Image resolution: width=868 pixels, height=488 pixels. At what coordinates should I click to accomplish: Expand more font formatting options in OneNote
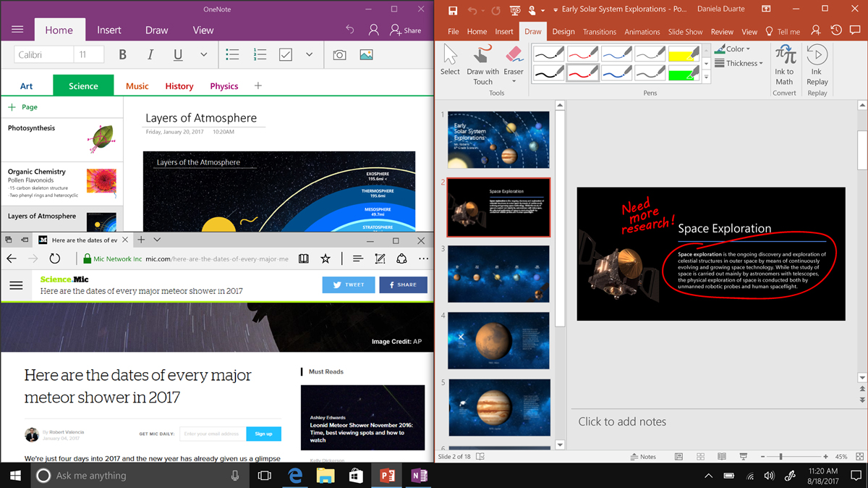coord(203,55)
